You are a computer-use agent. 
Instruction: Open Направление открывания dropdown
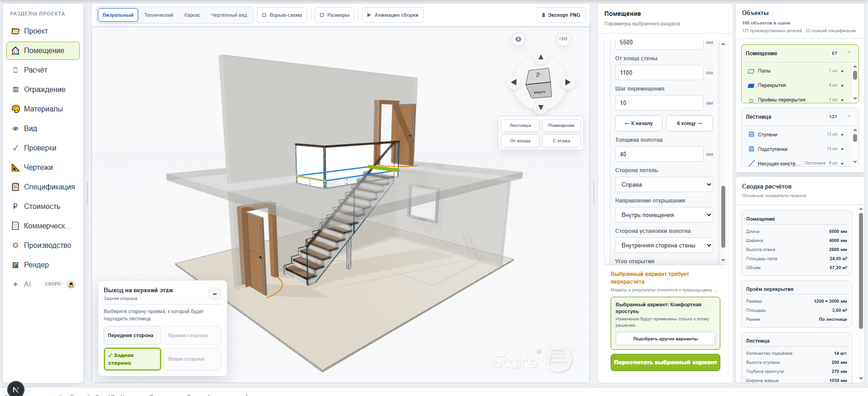click(664, 215)
